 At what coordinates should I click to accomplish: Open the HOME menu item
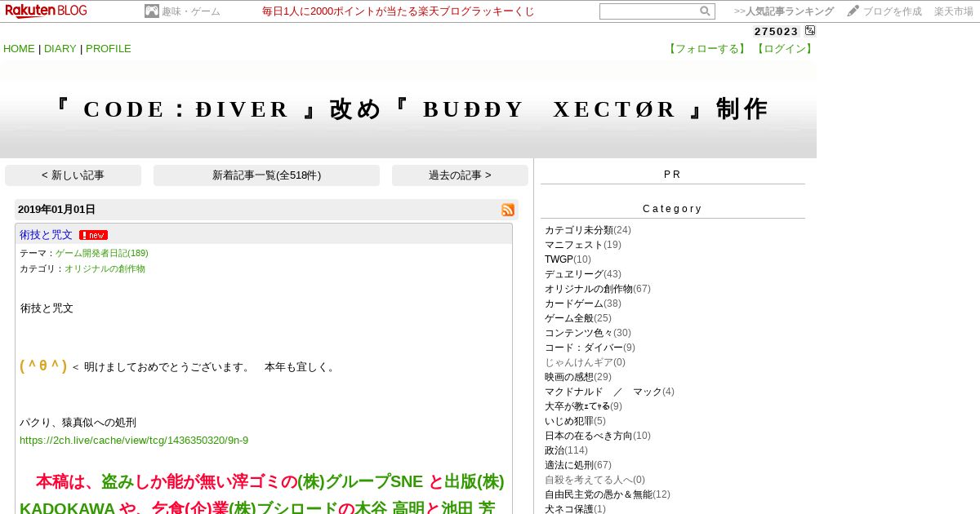tap(19, 48)
